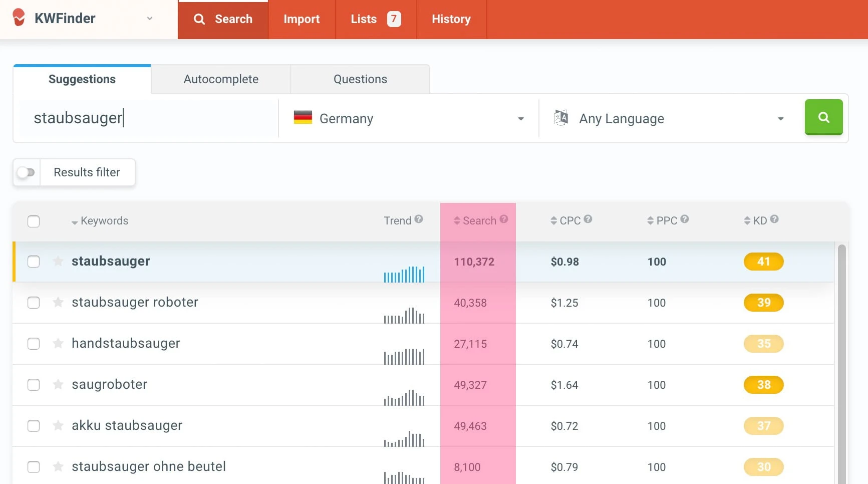
Task: Click the help icon next to KD column
Action: [x=773, y=219]
